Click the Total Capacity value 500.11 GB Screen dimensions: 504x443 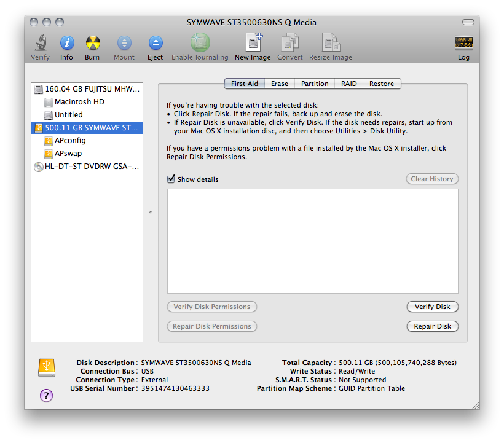[x=398, y=363]
